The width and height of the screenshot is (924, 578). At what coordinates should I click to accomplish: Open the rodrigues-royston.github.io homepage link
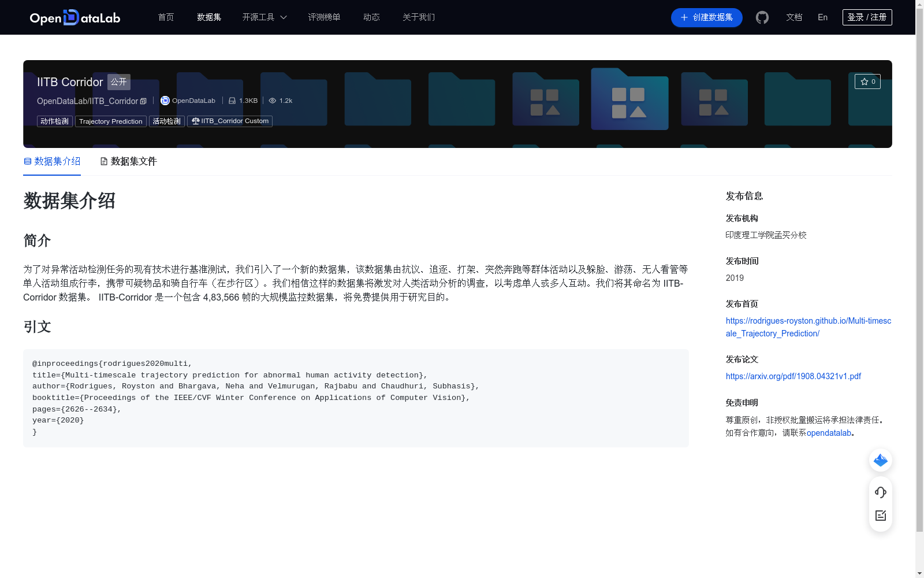[808, 327]
